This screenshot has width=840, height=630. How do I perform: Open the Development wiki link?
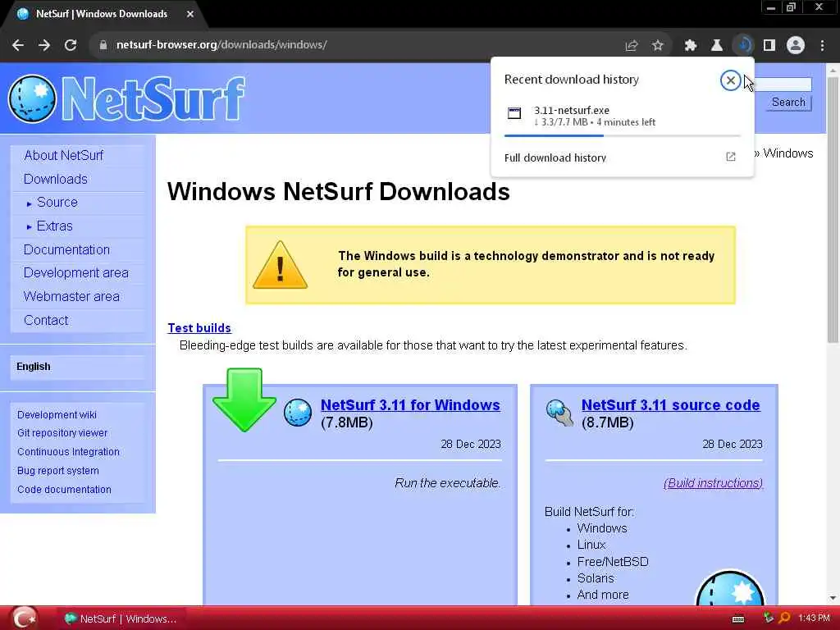pos(57,414)
